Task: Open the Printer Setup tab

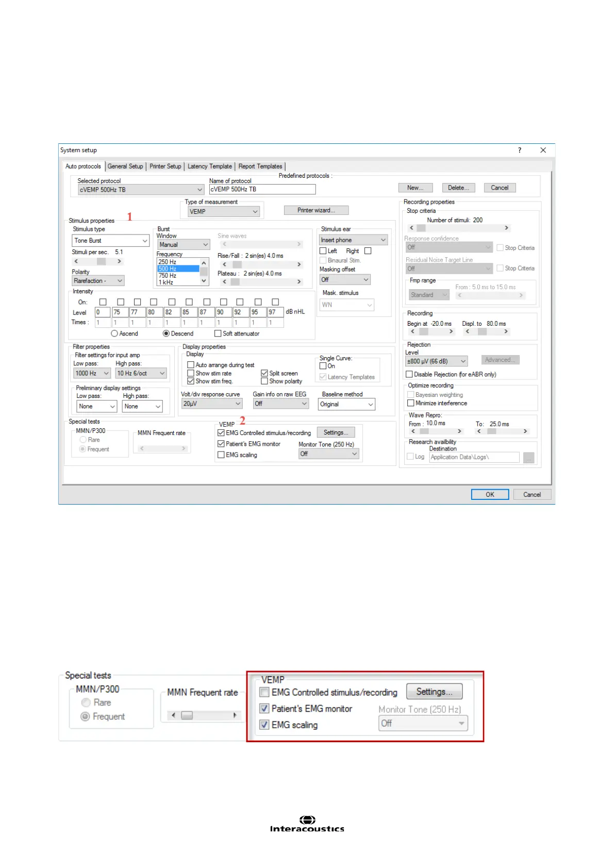Action: [165, 166]
